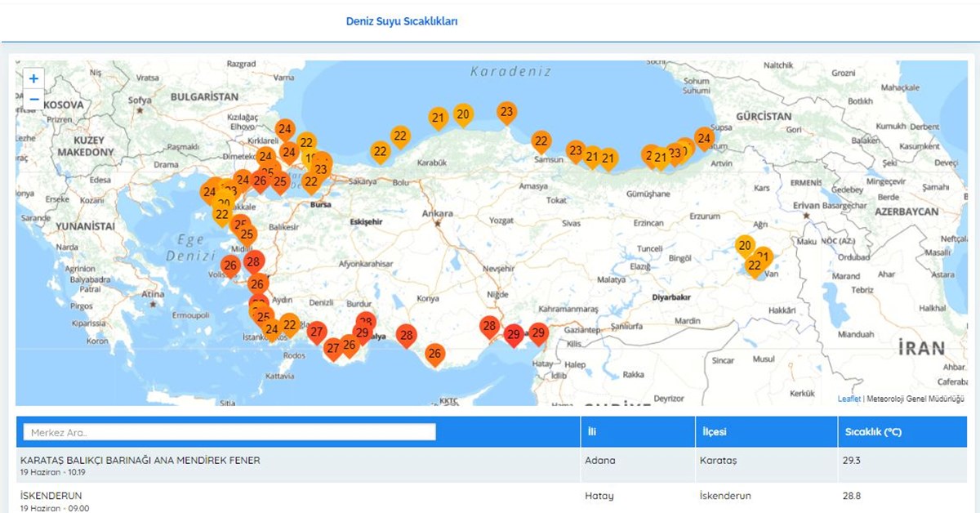The width and height of the screenshot is (980, 513).
Task: Open the Leaflet attribution link
Action: [849, 399]
